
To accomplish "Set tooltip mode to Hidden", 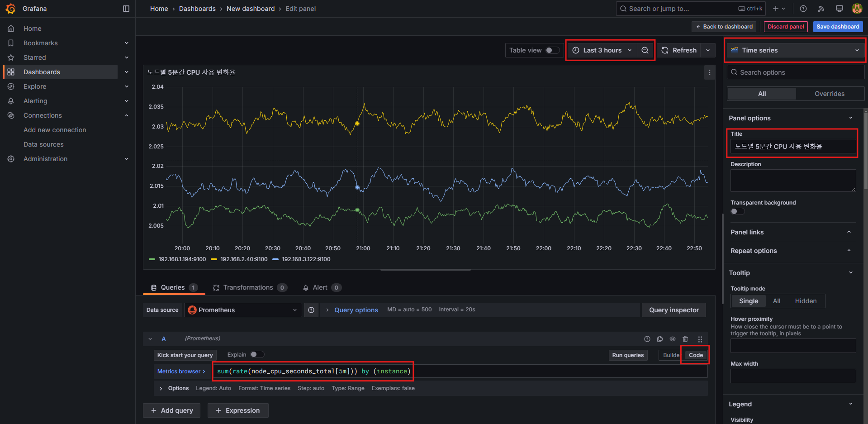I will 806,301.
